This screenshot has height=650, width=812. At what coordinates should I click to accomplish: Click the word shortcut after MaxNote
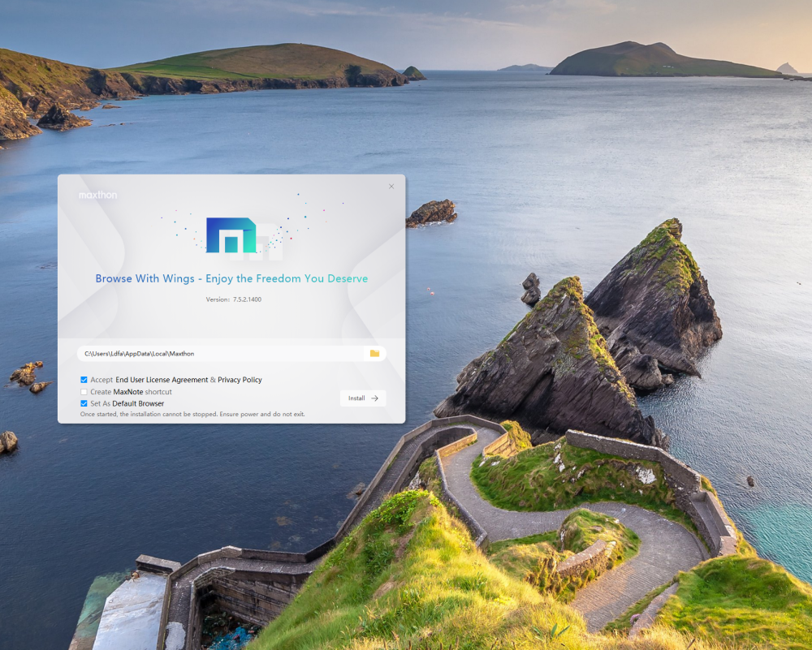tap(158, 392)
